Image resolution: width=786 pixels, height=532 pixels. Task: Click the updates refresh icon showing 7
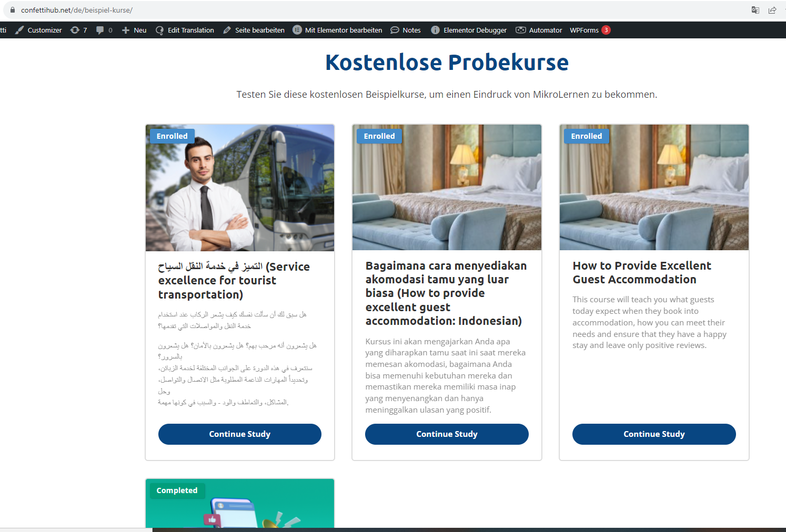pos(75,30)
